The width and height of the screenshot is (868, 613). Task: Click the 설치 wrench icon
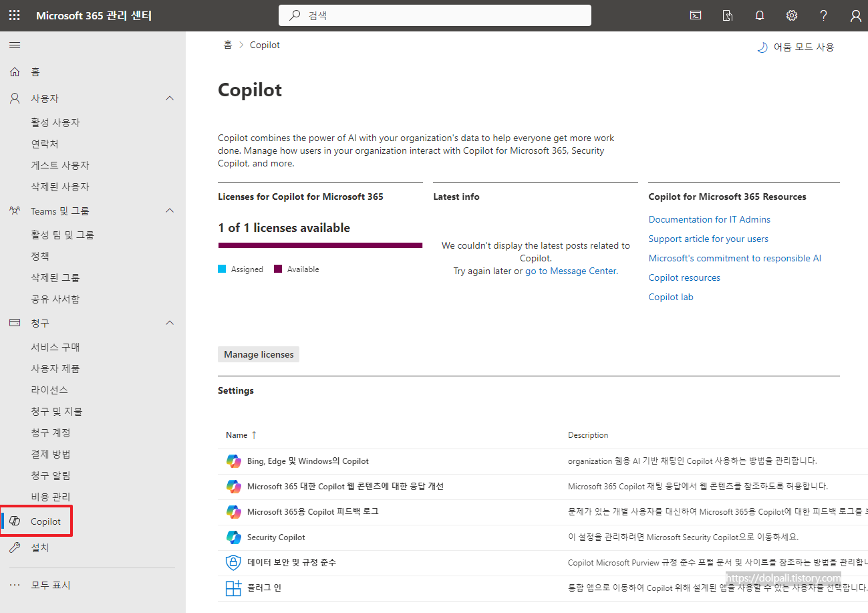coord(15,547)
